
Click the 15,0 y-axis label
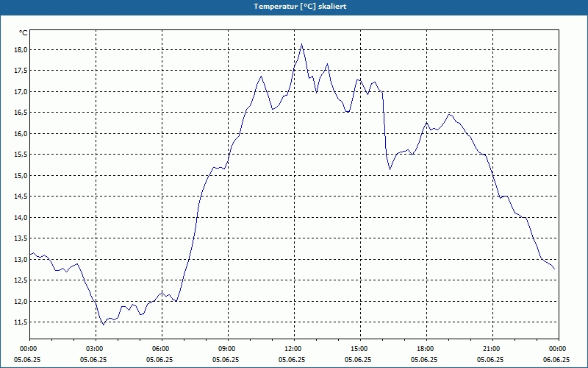pos(21,175)
